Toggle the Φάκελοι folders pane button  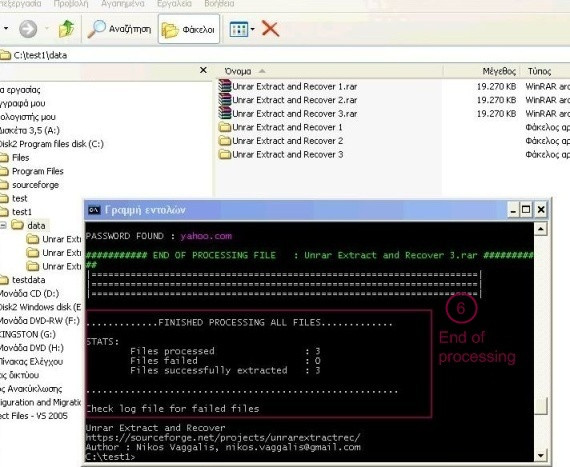[x=189, y=29]
